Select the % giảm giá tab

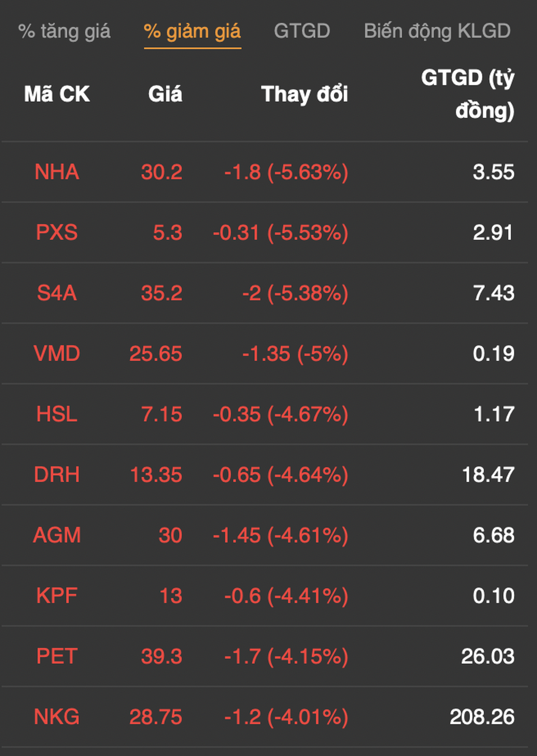pyautogui.click(x=192, y=32)
